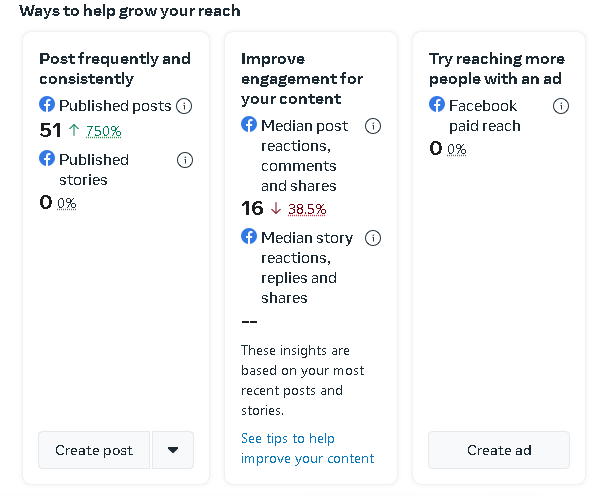Click the 0% under Facebook paid reach
Image resolution: width=604 pixels, height=496 pixels.
(457, 149)
